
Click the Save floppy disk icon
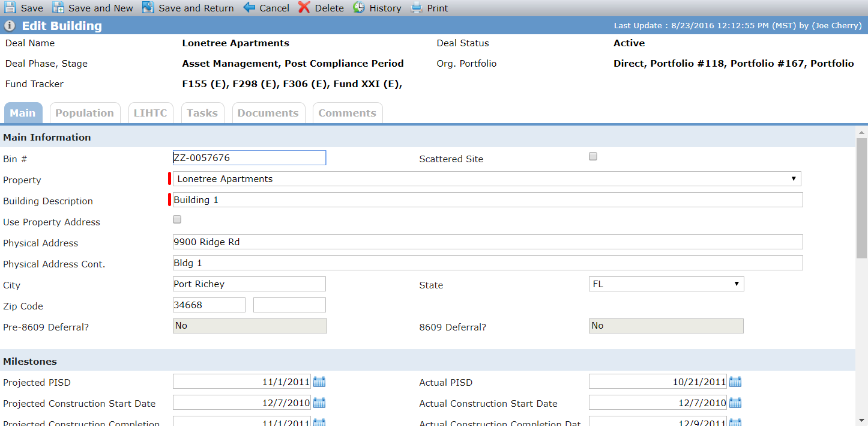click(10, 8)
